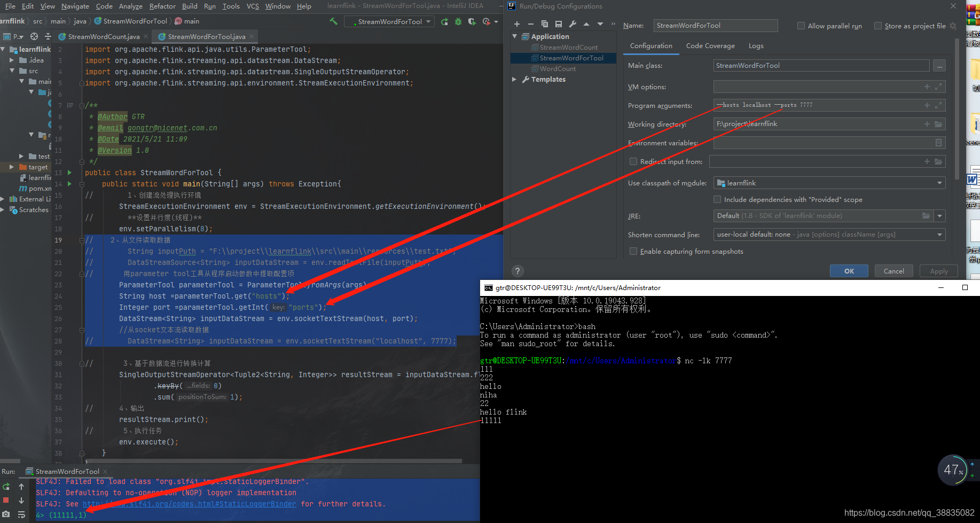
Task: Expand the Templates node
Action: click(515, 79)
